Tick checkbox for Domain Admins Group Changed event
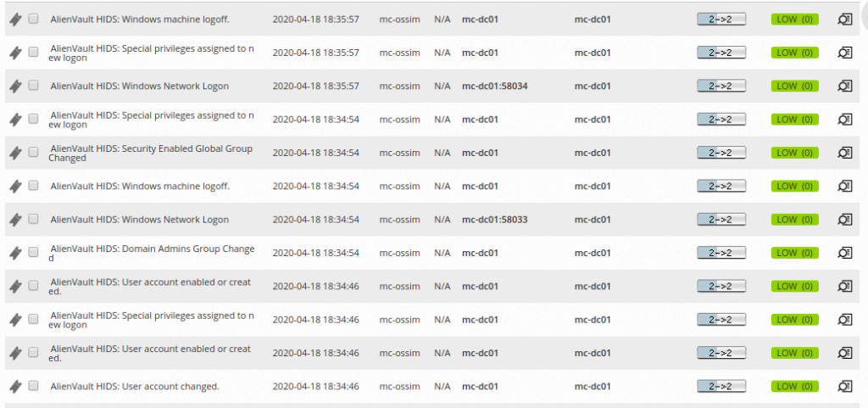 click(34, 252)
